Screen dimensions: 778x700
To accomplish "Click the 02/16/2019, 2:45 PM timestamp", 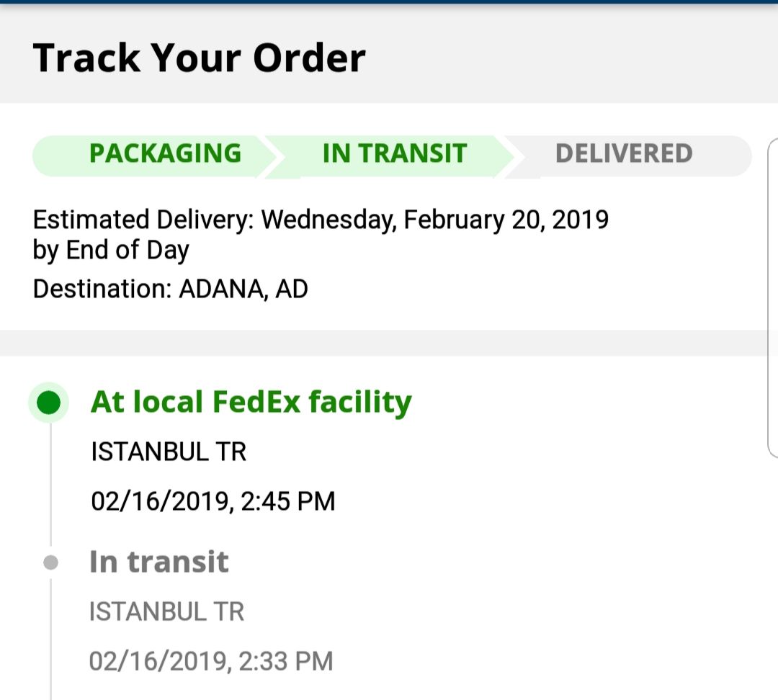I will point(213,501).
